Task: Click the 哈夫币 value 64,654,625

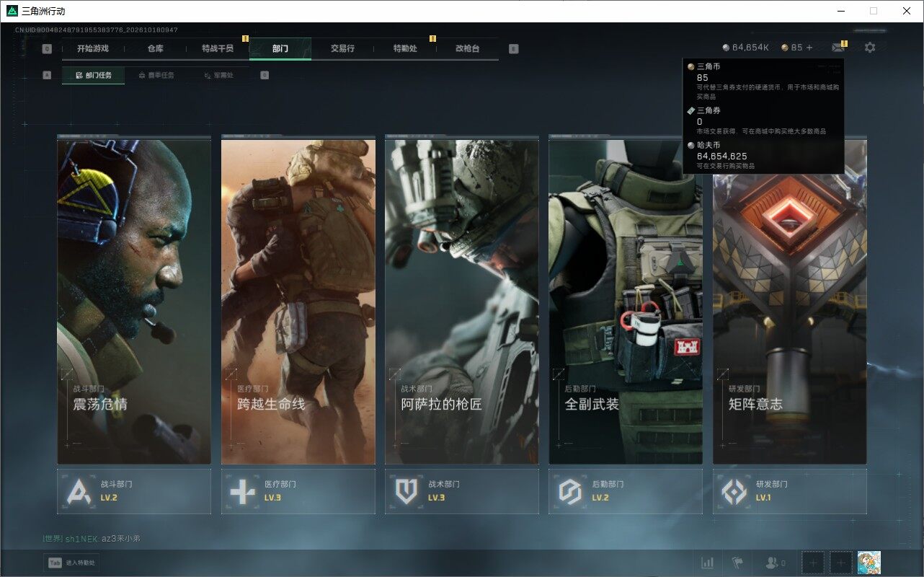Action: pyautogui.click(x=721, y=156)
